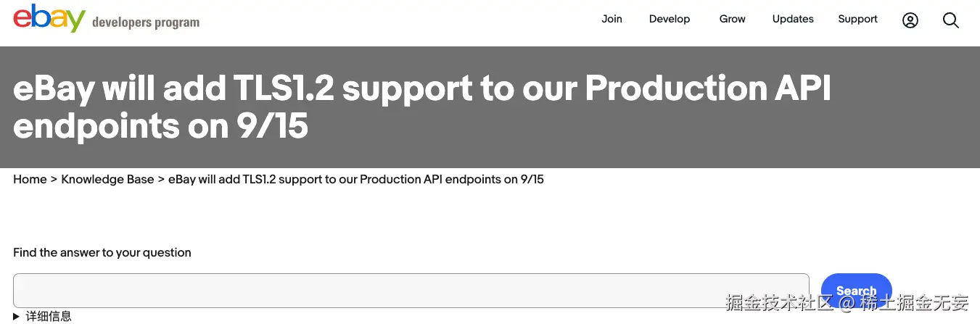Screen dimensions: 980x324
Task: Open the Support navigation item
Action: [857, 19]
